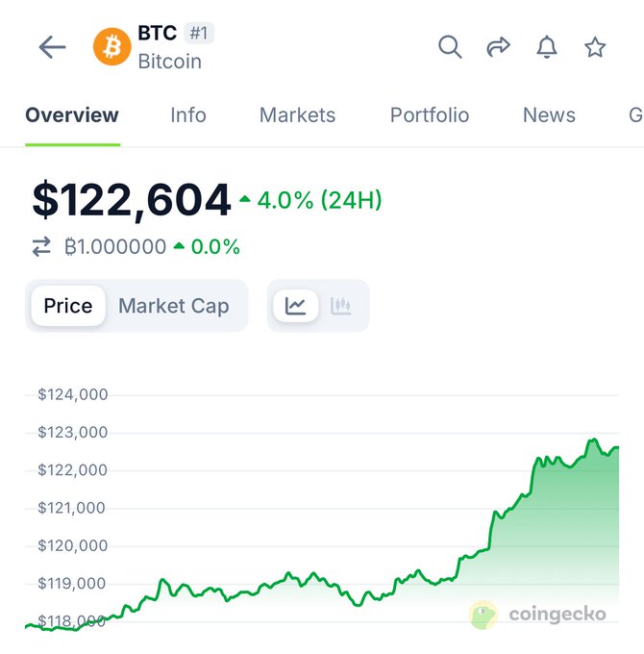Select the Price chart toggle
The image size is (644, 654).
point(68,306)
